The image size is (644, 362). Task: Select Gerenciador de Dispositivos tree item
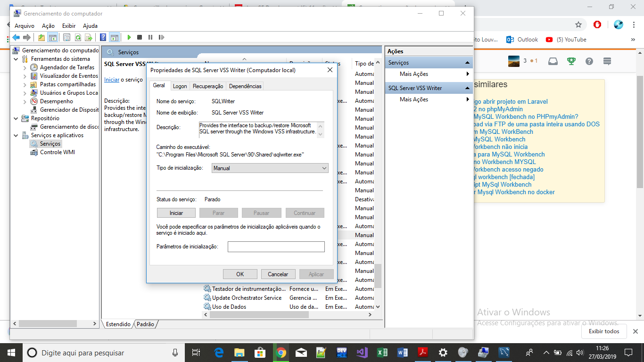click(65, 110)
